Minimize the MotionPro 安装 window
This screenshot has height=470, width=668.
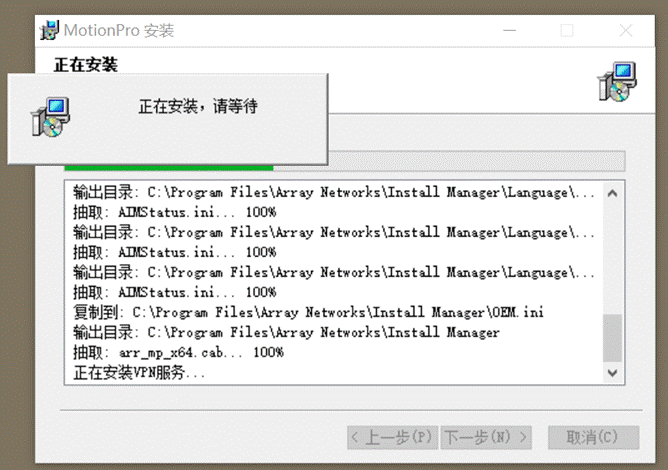pyautogui.click(x=510, y=31)
